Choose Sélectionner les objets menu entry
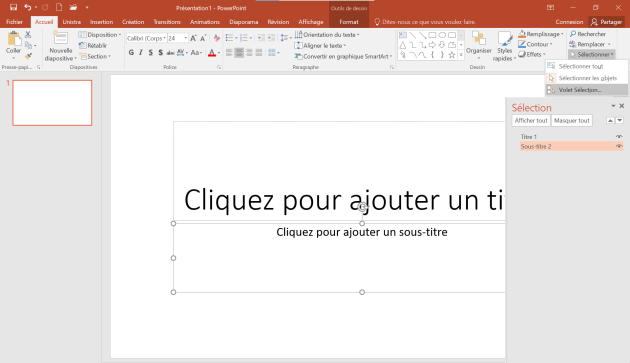Screen dimensions: 630x363 tap(586, 78)
